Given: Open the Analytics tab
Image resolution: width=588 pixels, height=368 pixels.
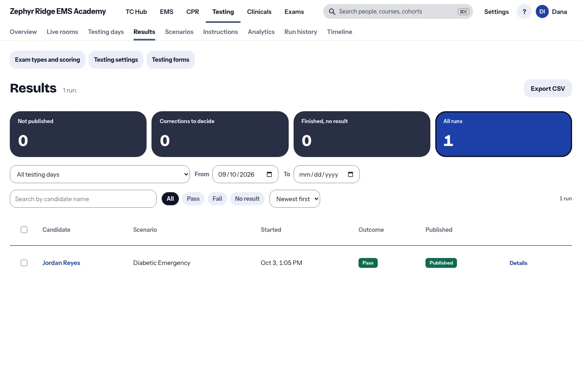Looking at the screenshot, I should pos(261,32).
